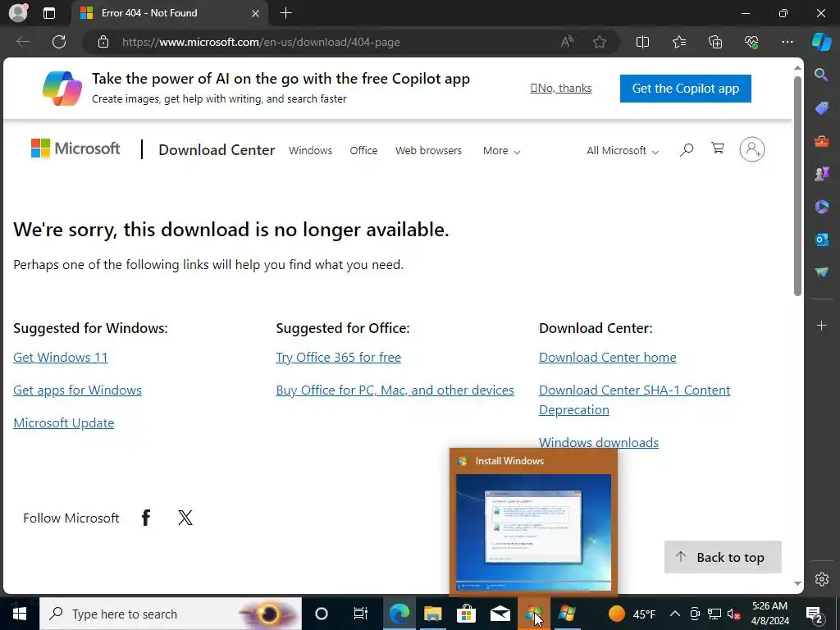840x630 pixels.
Task: Click the Install Windows preview thumbnail
Action: click(x=533, y=532)
